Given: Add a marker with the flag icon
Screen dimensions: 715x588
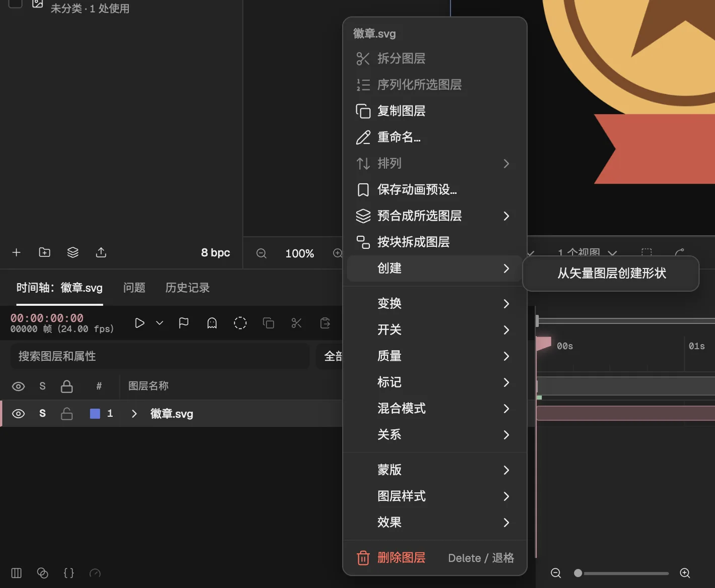Looking at the screenshot, I should point(184,323).
